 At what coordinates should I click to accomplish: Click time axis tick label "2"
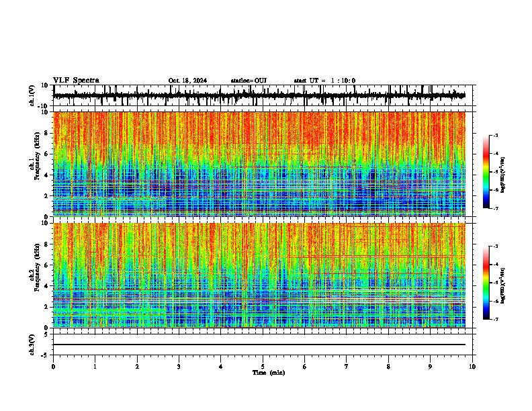[137, 367]
